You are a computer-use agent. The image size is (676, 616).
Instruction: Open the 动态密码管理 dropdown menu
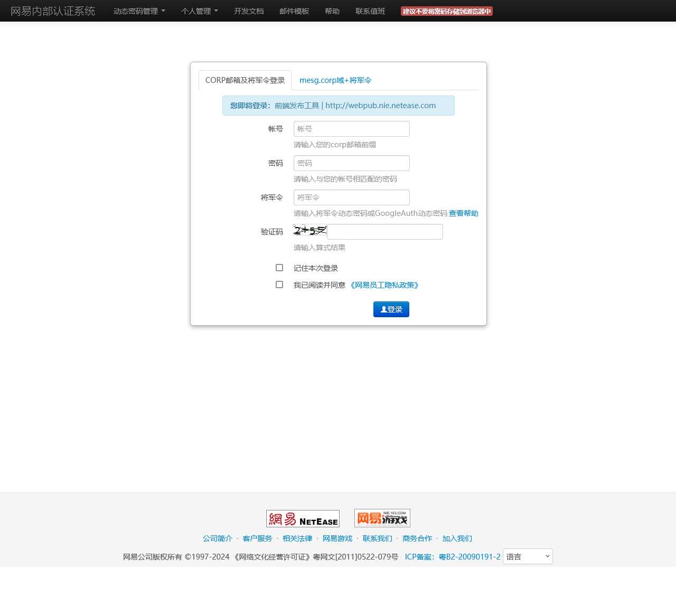click(139, 11)
